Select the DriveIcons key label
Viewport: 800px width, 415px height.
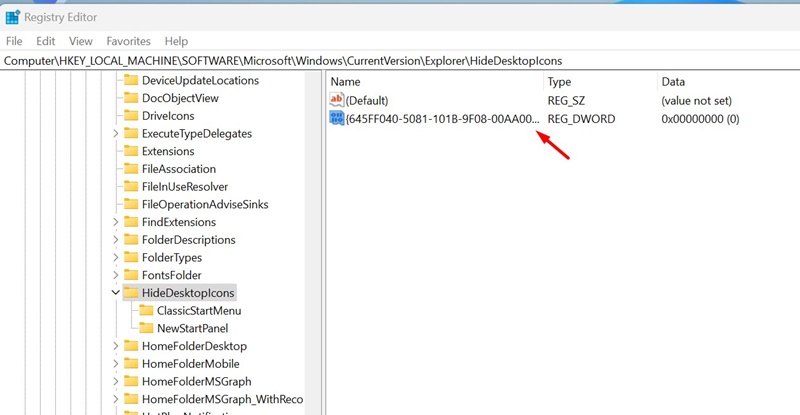[x=168, y=115]
